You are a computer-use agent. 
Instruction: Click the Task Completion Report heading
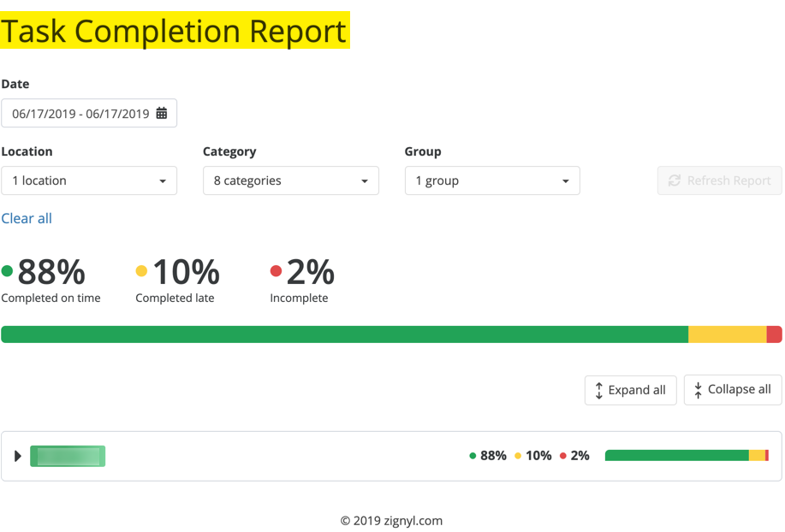[x=175, y=31]
